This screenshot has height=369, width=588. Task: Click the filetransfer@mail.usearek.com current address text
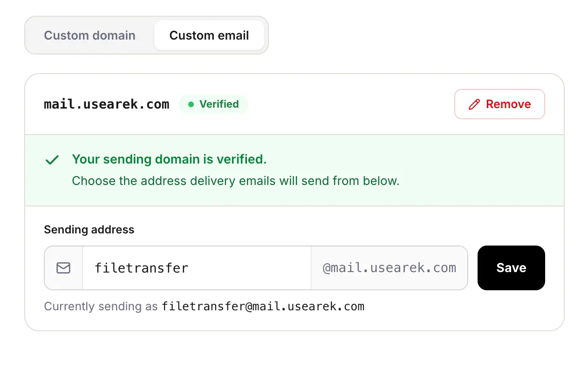tap(263, 307)
